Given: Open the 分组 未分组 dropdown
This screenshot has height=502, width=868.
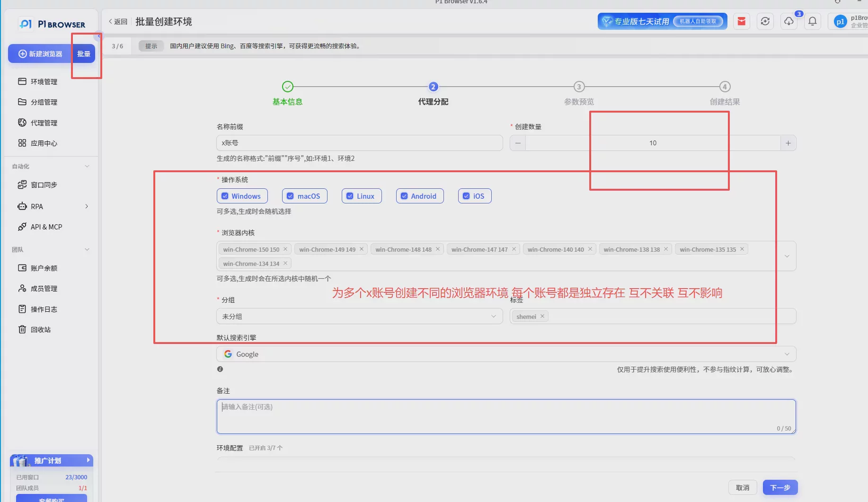Looking at the screenshot, I should pyautogui.click(x=360, y=316).
